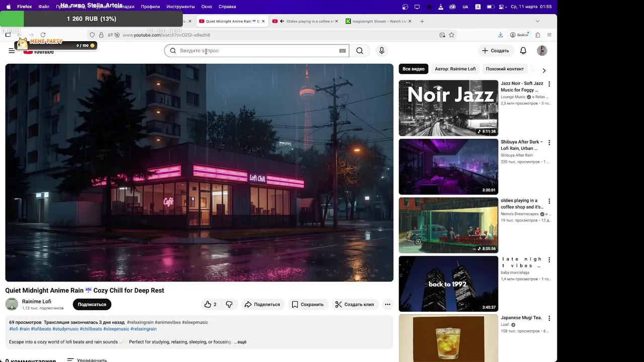Open YouTube notifications bell
The width and height of the screenshot is (644, 362).
pyautogui.click(x=523, y=50)
